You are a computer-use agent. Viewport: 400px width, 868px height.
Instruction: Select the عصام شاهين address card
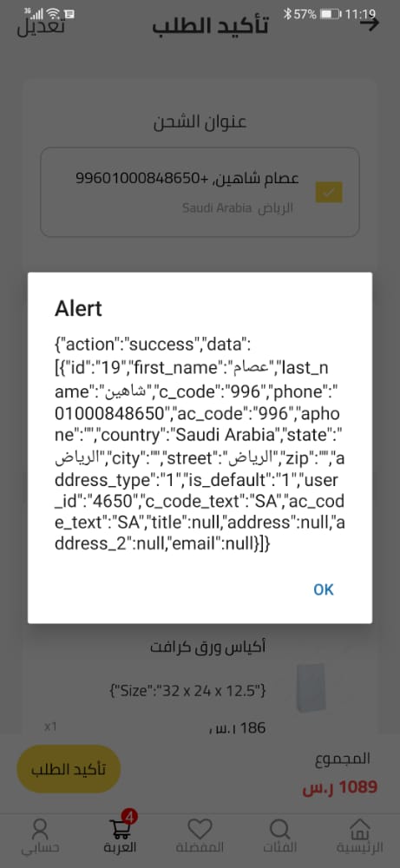click(x=200, y=192)
